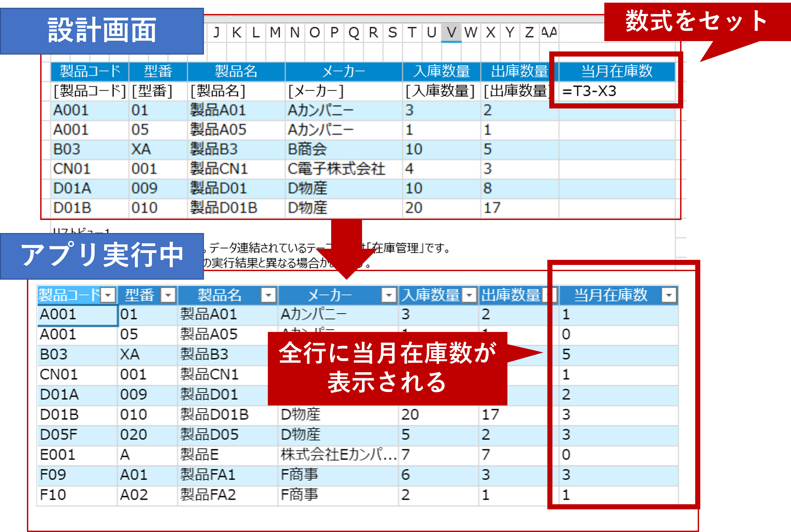Viewport: 791px width, 532px height.
Task: Select column header T
Action: tap(412, 33)
